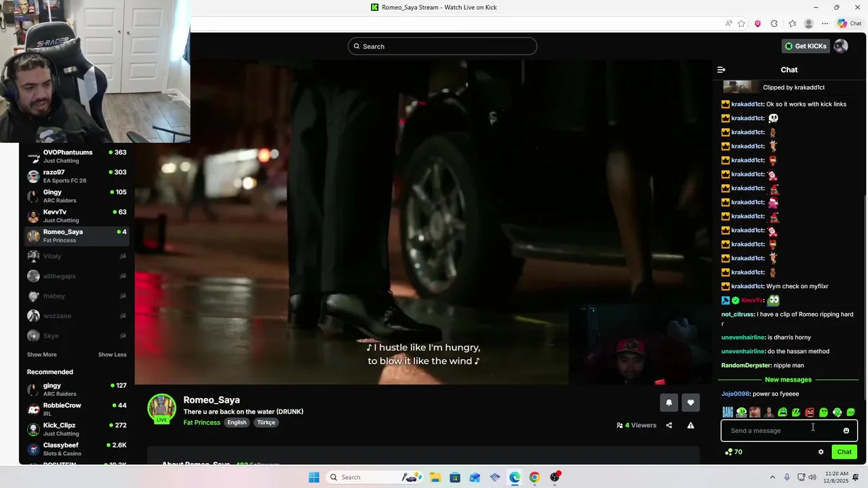Report the stream with warning icon

tap(690, 426)
